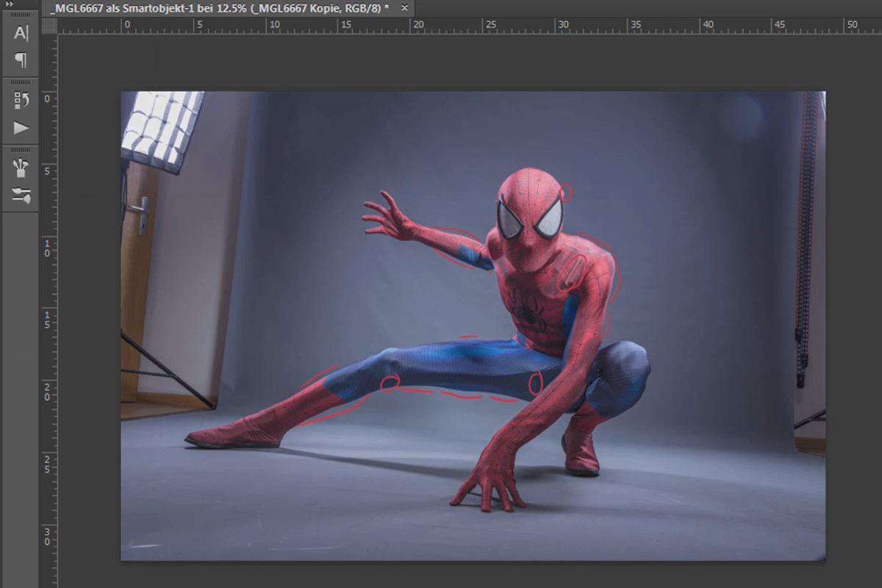Click the black spider emblem on the chest
The image size is (882, 588).
(528, 312)
